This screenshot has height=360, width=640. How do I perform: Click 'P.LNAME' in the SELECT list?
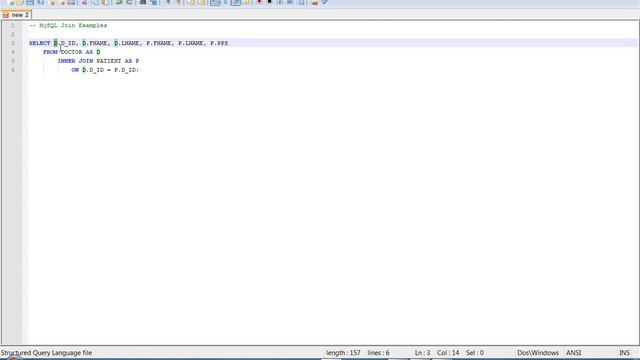click(191, 43)
